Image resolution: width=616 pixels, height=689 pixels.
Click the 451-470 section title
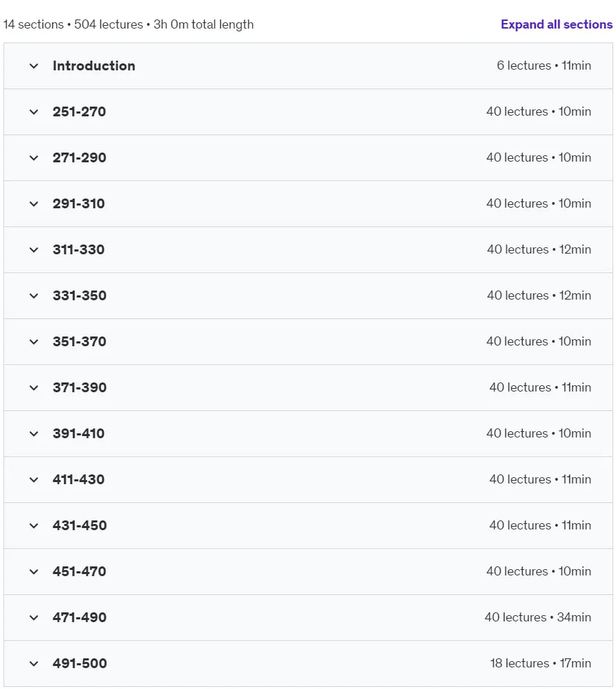(x=79, y=571)
